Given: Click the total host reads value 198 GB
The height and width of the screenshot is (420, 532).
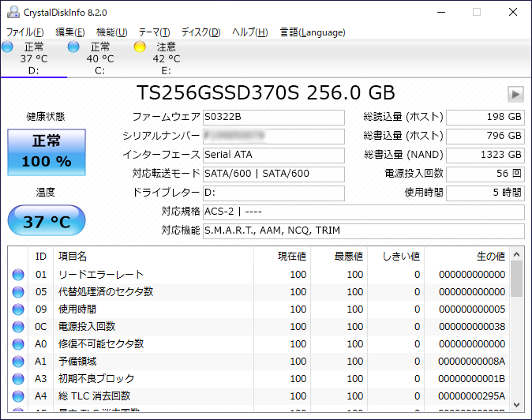Looking at the screenshot, I should [485, 117].
